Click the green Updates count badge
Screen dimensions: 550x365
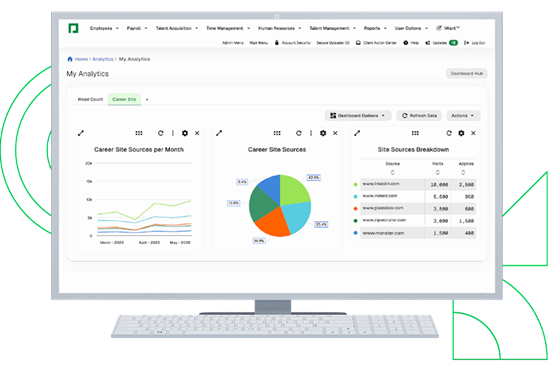click(x=453, y=43)
